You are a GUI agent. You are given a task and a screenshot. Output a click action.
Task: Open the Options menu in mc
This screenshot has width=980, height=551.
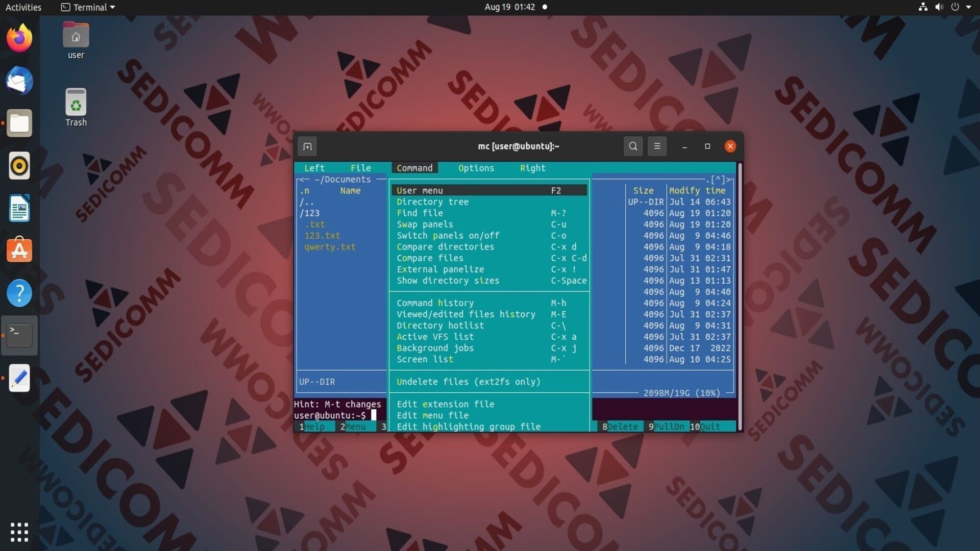(476, 168)
